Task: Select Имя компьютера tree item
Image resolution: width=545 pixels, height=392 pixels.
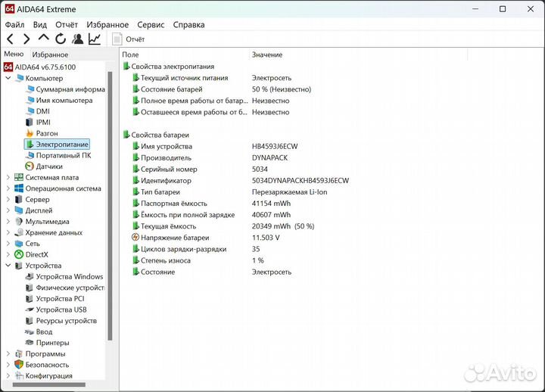Action: click(59, 101)
